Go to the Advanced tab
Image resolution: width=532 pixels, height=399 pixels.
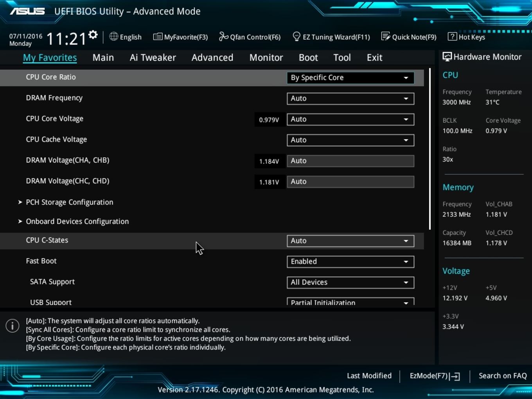[x=212, y=58]
